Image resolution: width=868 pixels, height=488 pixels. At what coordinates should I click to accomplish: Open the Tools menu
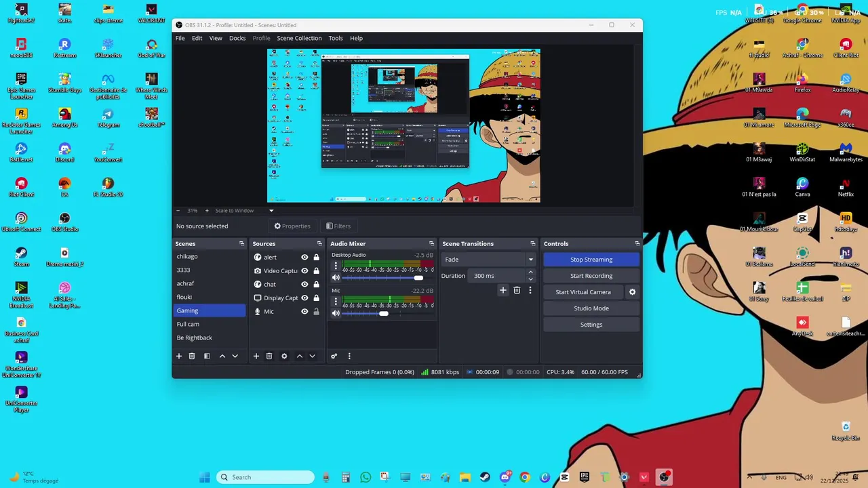pyautogui.click(x=336, y=38)
